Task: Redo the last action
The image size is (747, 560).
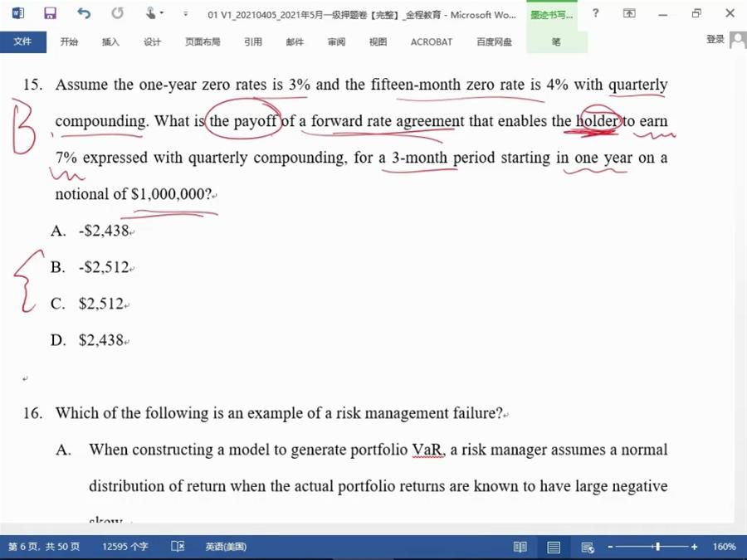Action: click(117, 13)
